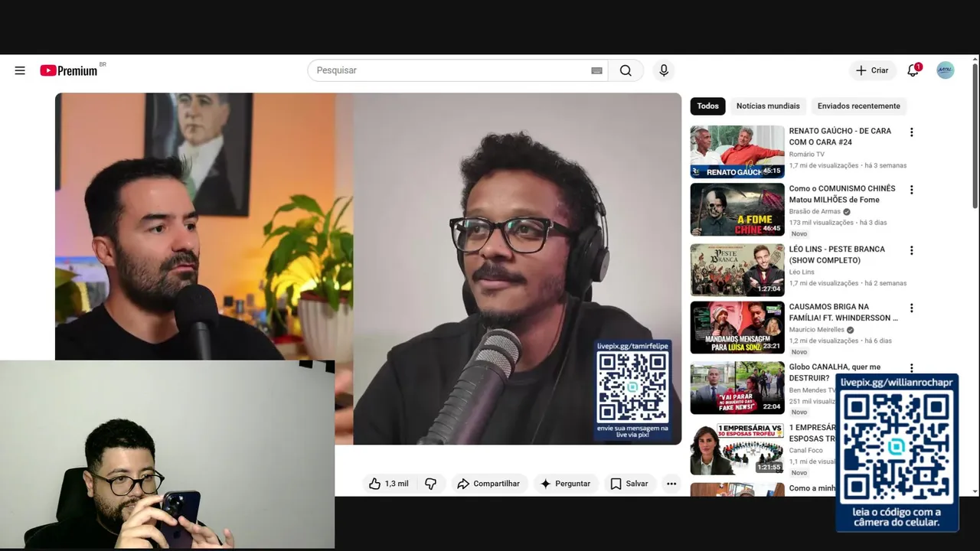
Task: Open Peste Branca show thumbnail
Action: tap(737, 269)
